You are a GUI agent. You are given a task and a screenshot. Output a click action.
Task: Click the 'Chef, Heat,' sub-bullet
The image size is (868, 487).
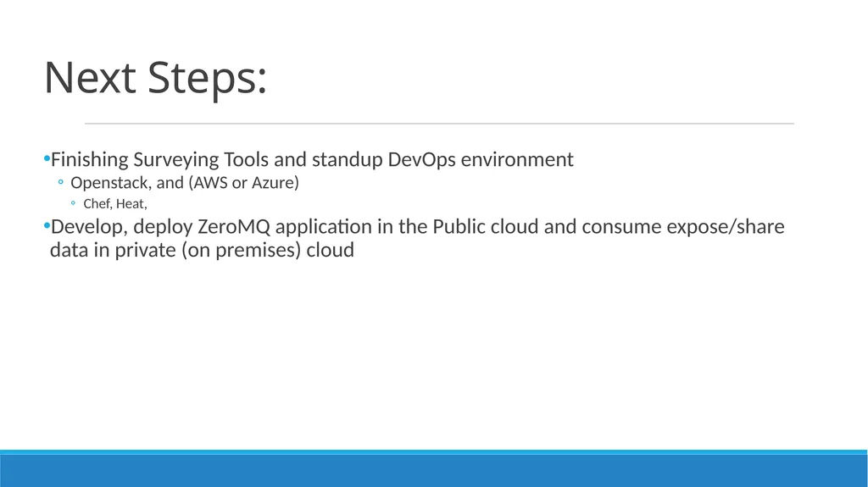pos(115,203)
